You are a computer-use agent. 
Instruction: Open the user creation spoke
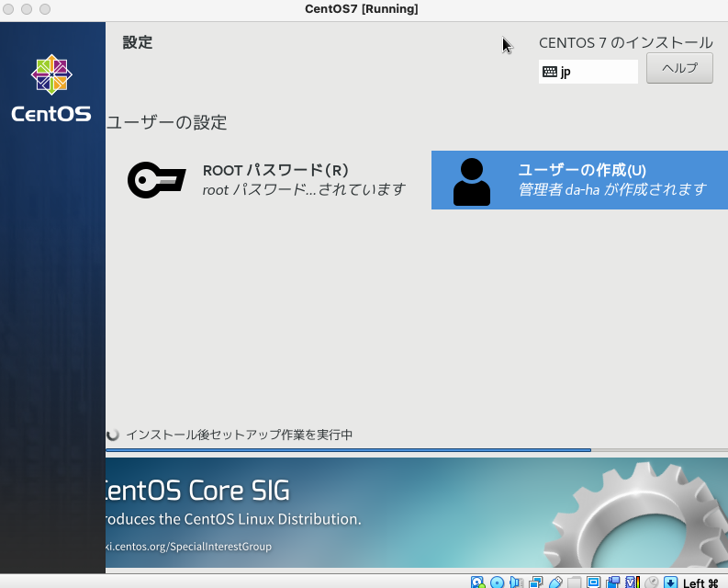pyautogui.click(x=579, y=180)
